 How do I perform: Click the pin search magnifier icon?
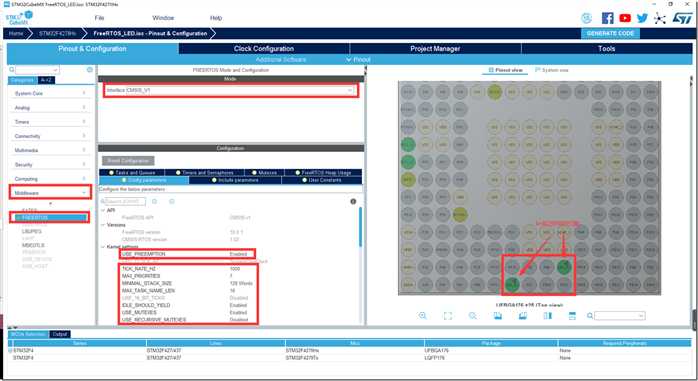(x=590, y=316)
